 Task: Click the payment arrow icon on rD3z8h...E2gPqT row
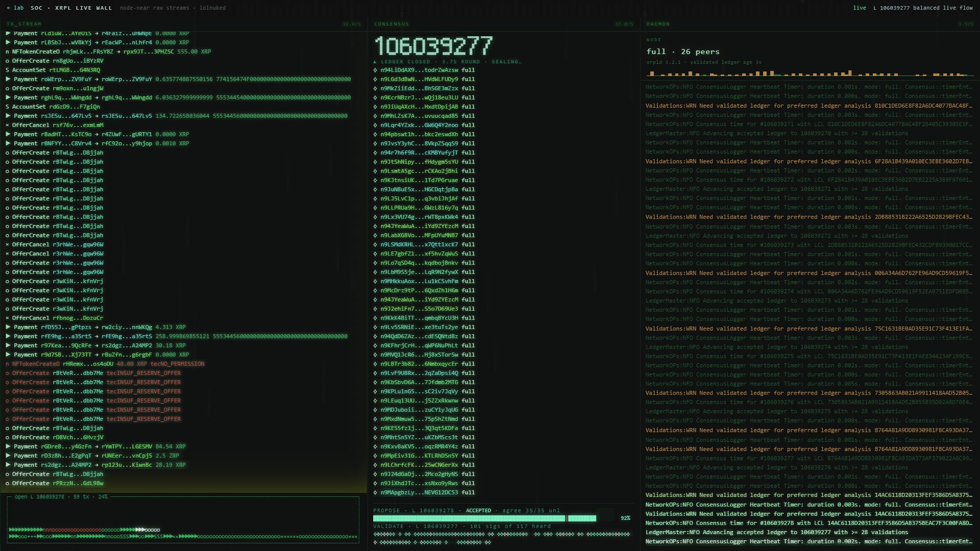coord(8,456)
